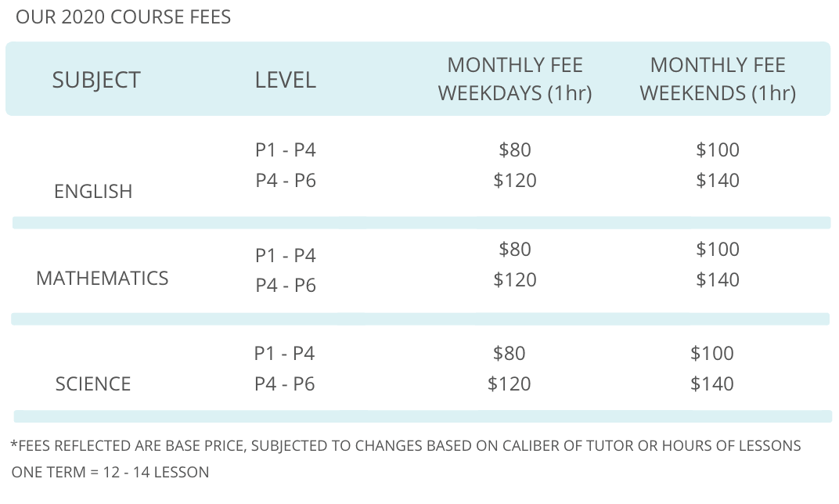Select the SCIENCE subject label
Viewport: 839px width, 504px height.
point(93,384)
